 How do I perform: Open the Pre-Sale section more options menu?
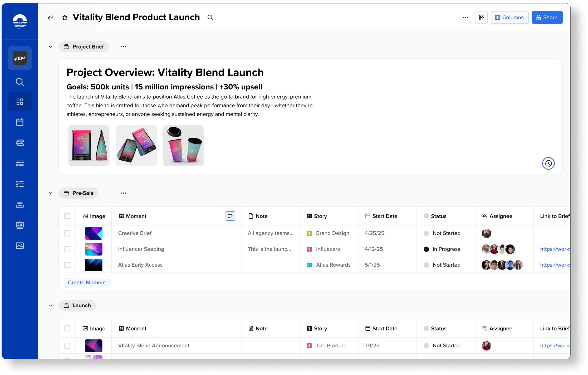tap(123, 193)
